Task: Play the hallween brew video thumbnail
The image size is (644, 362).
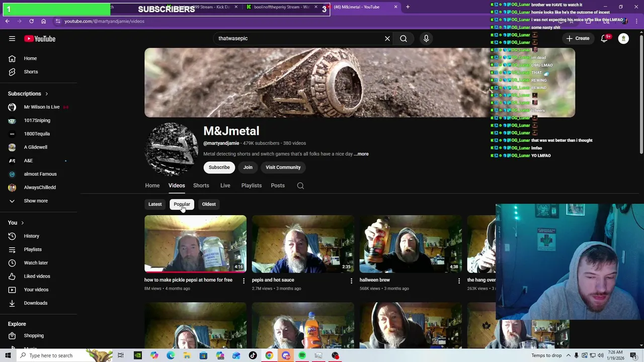Action: click(411, 244)
